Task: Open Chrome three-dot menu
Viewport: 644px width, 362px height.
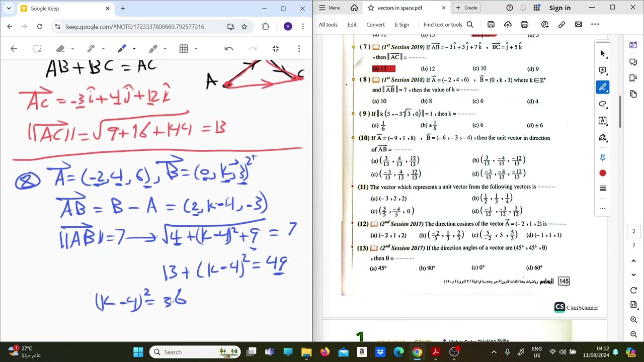Action: click(303, 27)
